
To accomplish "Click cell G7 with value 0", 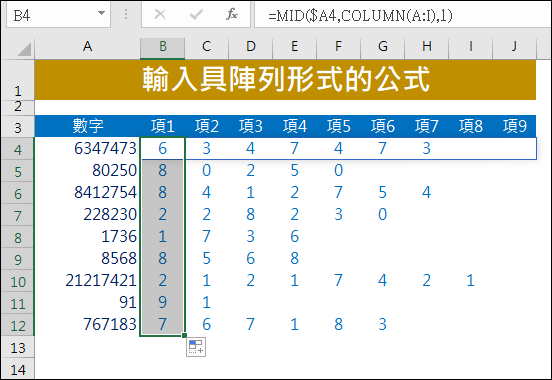I will click(382, 214).
